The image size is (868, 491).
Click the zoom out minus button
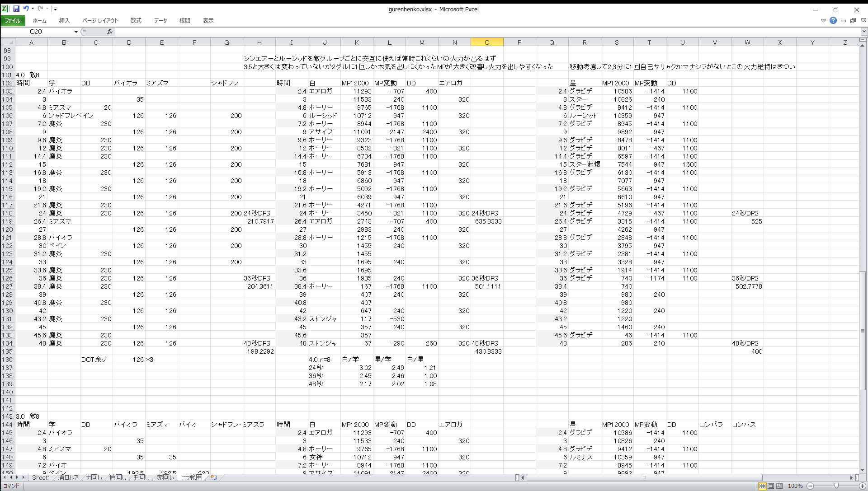(810, 486)
